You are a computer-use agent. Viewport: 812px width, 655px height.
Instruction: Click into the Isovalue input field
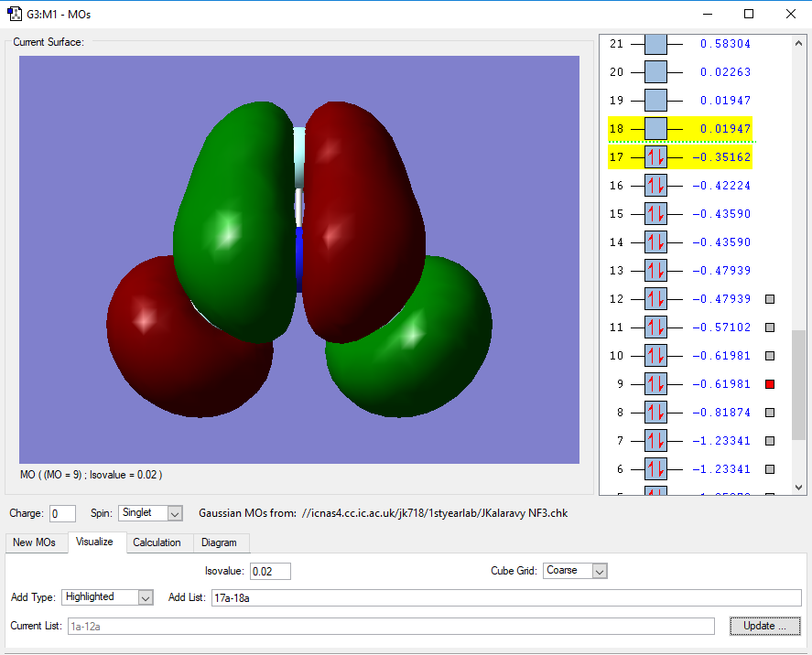[271, 571]
